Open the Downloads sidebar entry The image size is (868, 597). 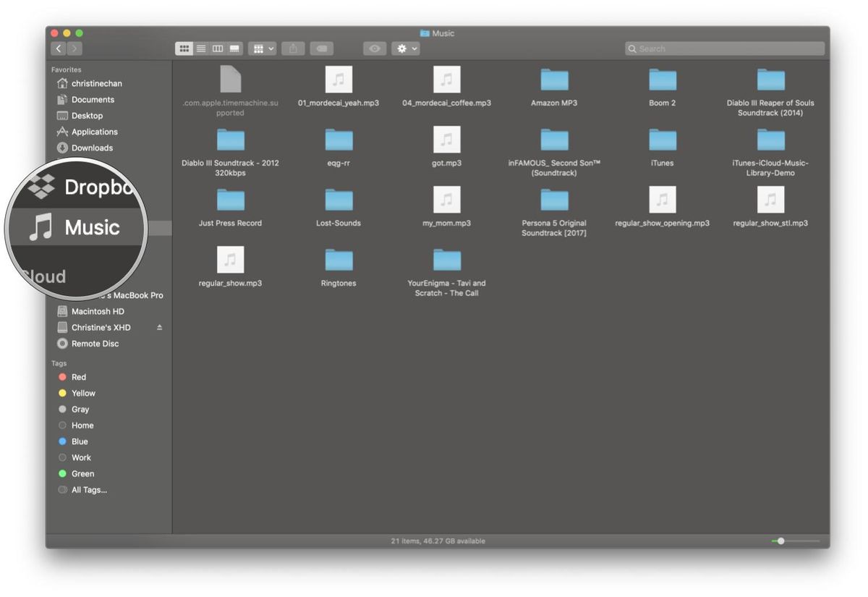[x=92, y=148]
